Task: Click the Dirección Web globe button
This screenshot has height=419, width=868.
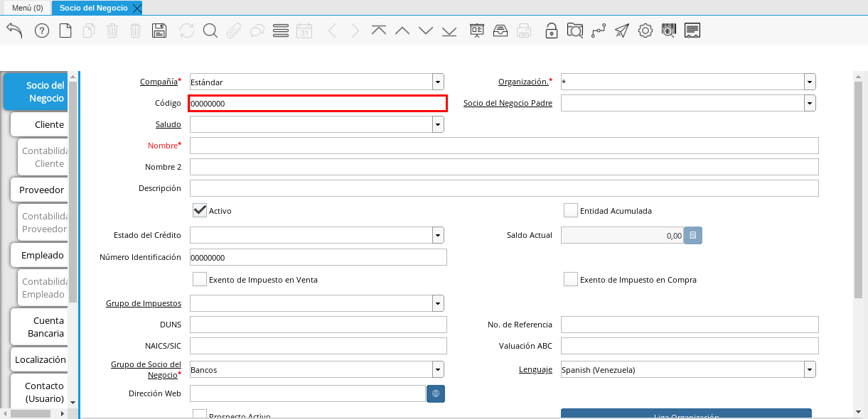Action: coord(436,393)
